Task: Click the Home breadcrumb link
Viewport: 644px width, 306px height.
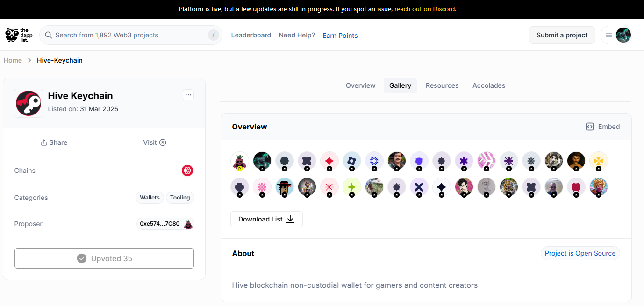Action: (13, 60)
